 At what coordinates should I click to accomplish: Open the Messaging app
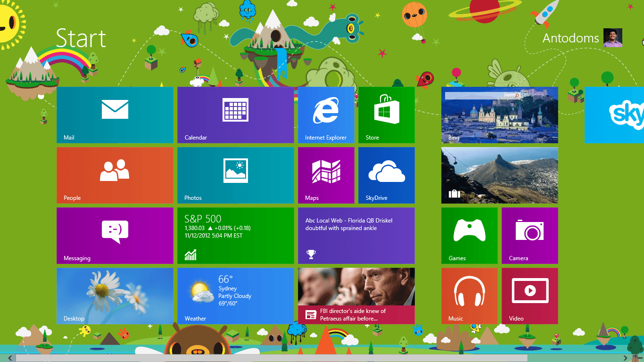pyautogui.click(x=115, y=235)
